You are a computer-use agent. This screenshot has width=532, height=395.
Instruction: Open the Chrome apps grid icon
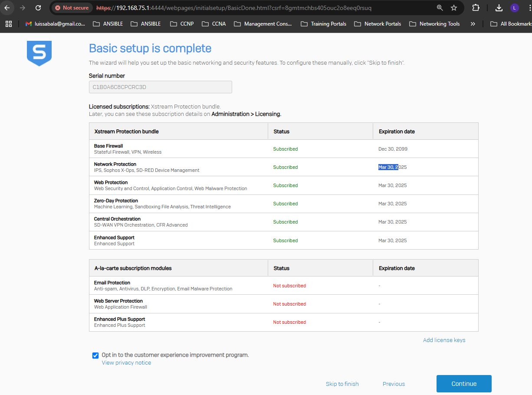[9, 24]
